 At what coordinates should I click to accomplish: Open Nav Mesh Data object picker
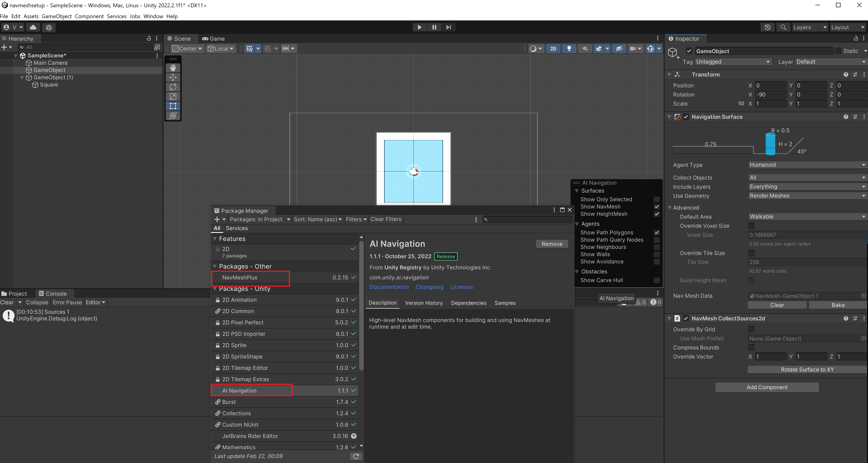863,295
